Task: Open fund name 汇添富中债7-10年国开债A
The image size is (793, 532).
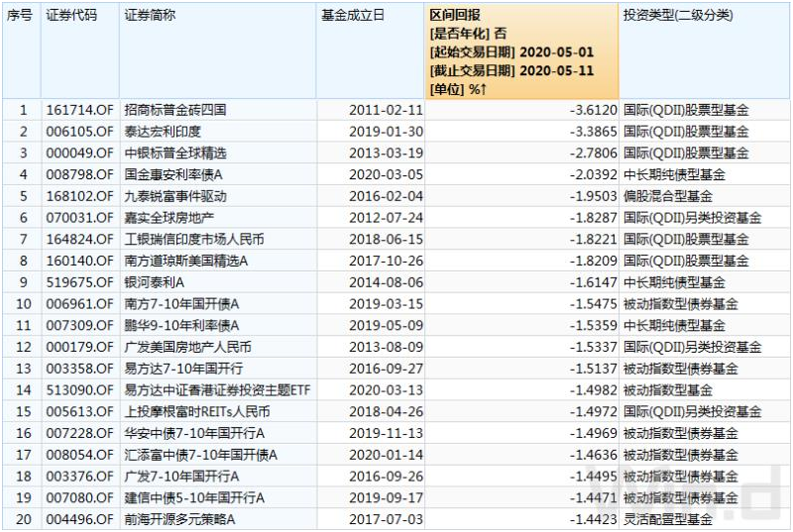Action: point(201,455)
